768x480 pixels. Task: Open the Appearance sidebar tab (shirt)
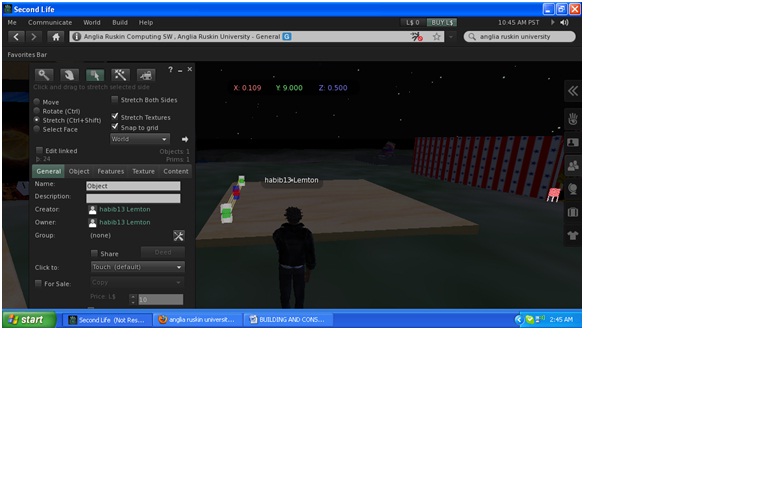click(x=573, y=236)
